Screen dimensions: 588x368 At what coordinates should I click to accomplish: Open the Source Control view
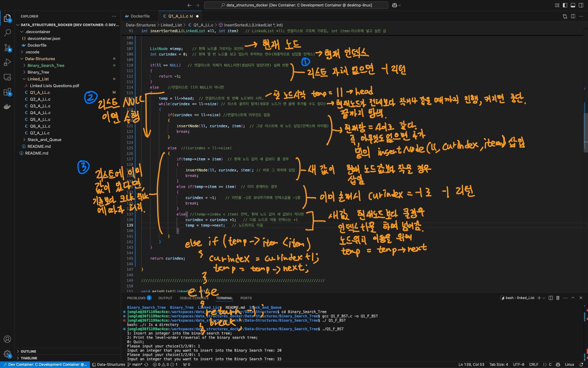pyautogui.click(x=7, y=48)
